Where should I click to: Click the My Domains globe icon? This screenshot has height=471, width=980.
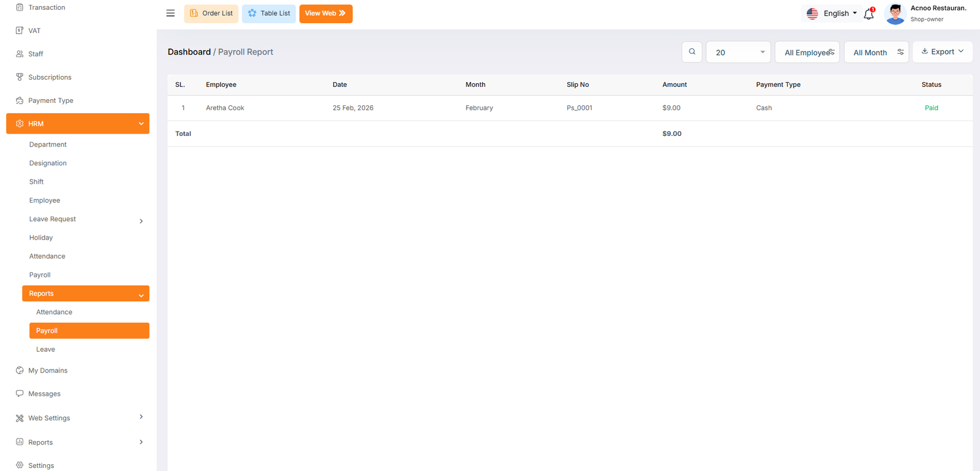tap(20, 371)
